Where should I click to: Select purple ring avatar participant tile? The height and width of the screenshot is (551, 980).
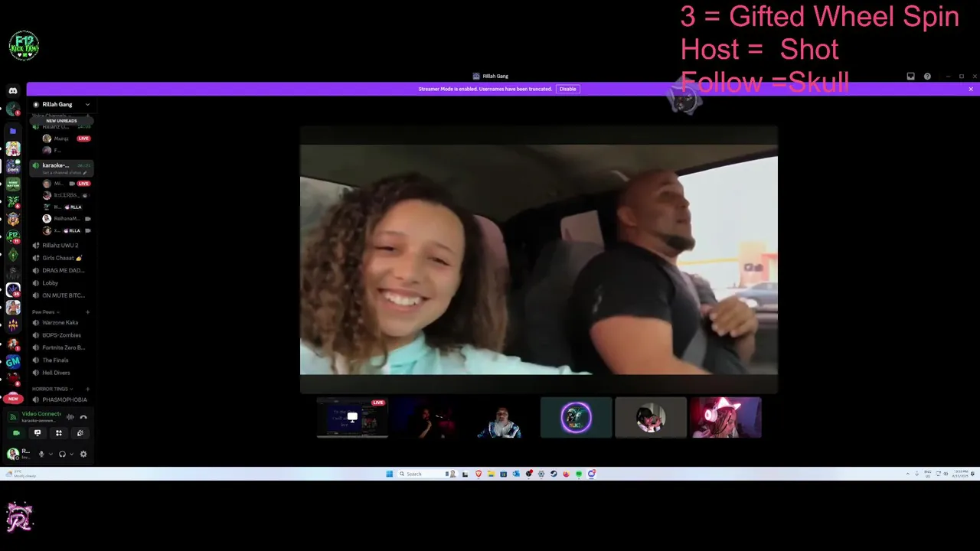576,417
